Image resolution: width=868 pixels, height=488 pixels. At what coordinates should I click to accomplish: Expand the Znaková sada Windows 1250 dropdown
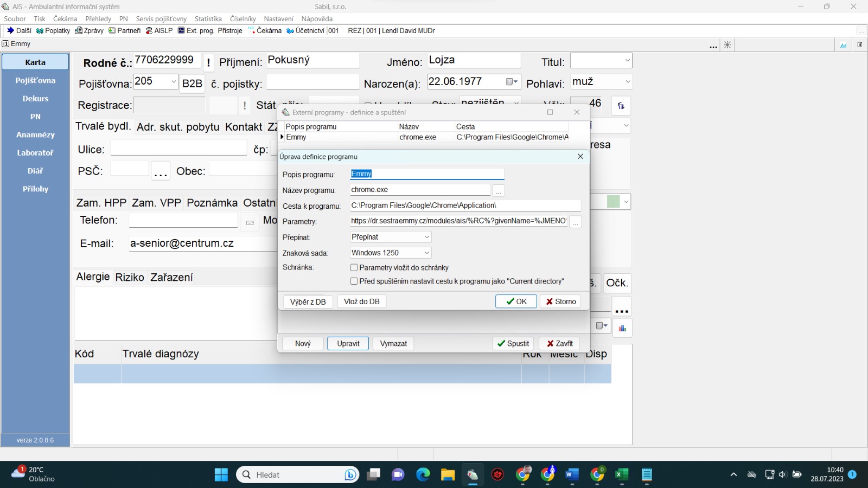pos(426,253)
